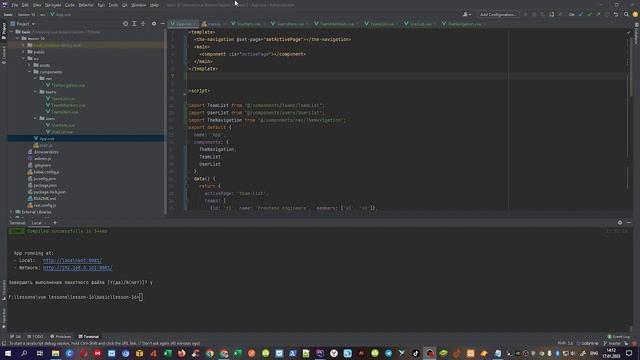
Task: Open the Structure side tool window
Action: click(4, 289)
